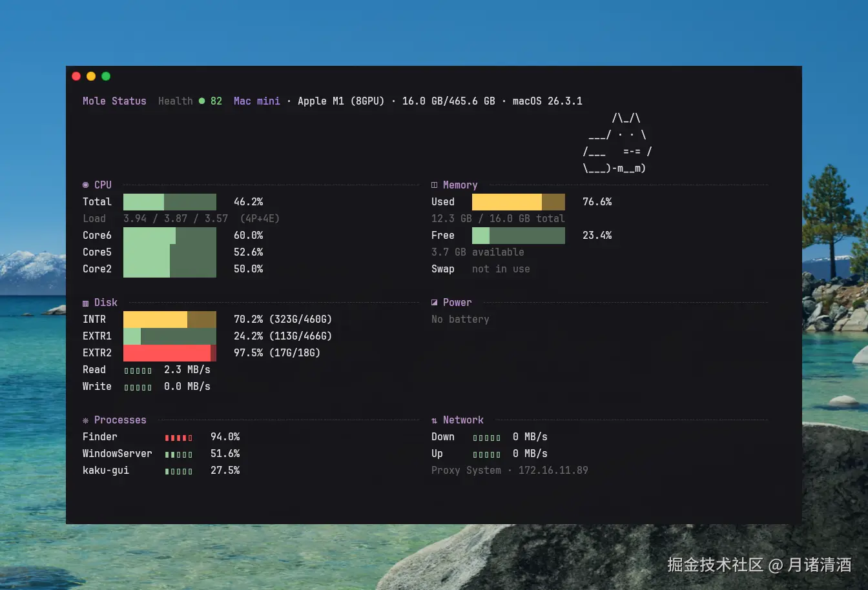Click the disk Read activity meter
This screenshot has width=868, height=590.
pos(138,371)
